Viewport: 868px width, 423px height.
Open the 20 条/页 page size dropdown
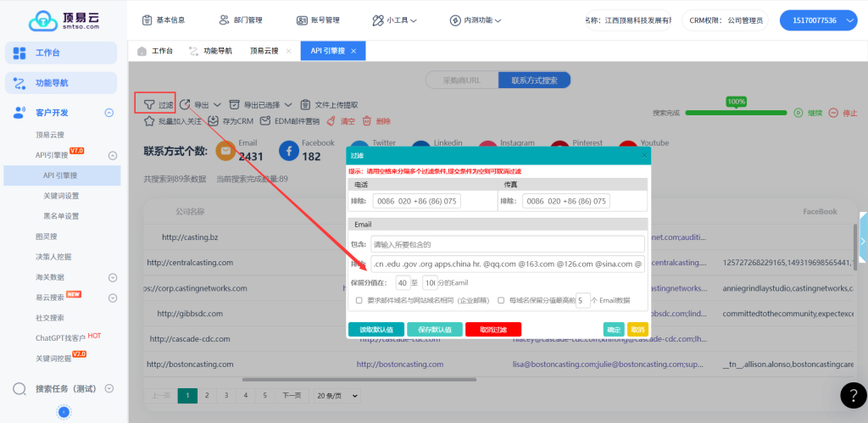point(331,395)
